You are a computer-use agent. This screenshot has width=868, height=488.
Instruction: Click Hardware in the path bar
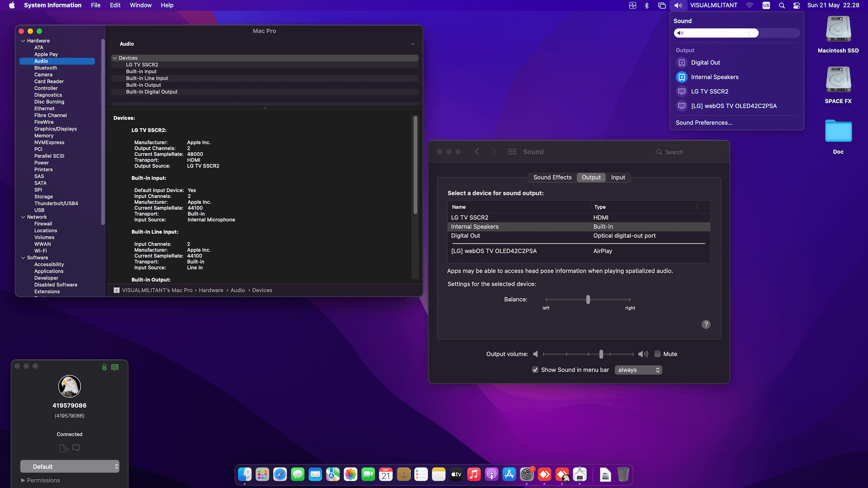(x=211, y=290)
